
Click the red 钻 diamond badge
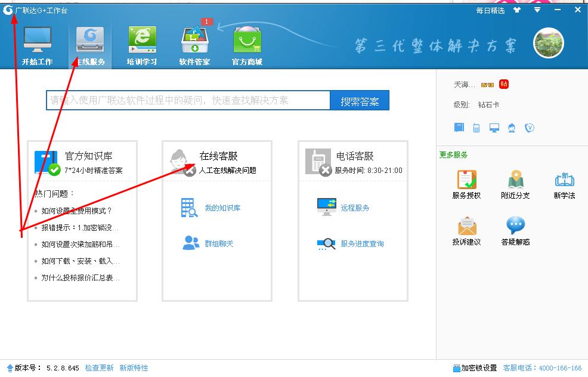[504, 84]
